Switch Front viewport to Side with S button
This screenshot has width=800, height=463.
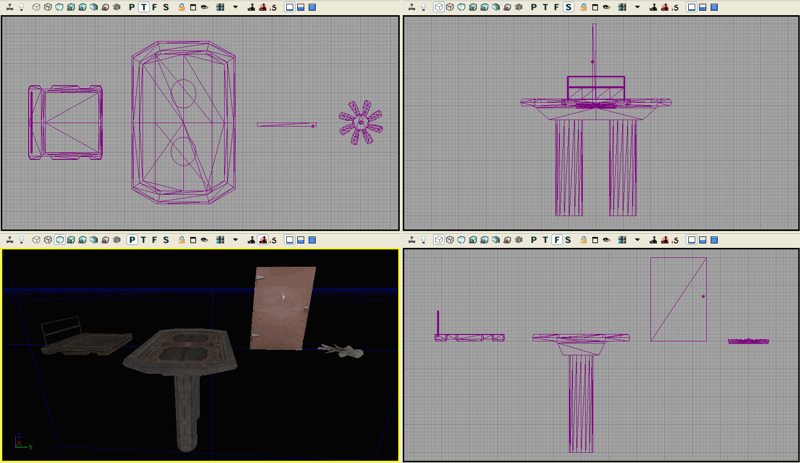pos(568,240)
